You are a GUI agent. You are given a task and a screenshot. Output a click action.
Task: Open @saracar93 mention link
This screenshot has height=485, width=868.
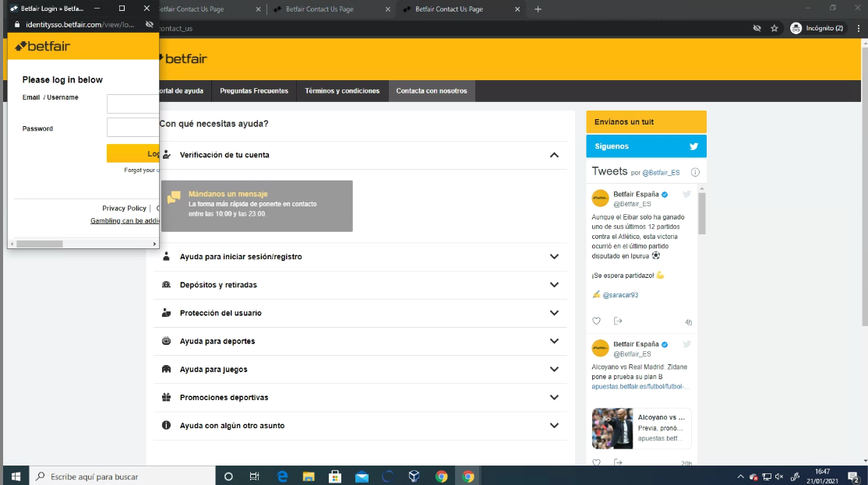[620, 295]
